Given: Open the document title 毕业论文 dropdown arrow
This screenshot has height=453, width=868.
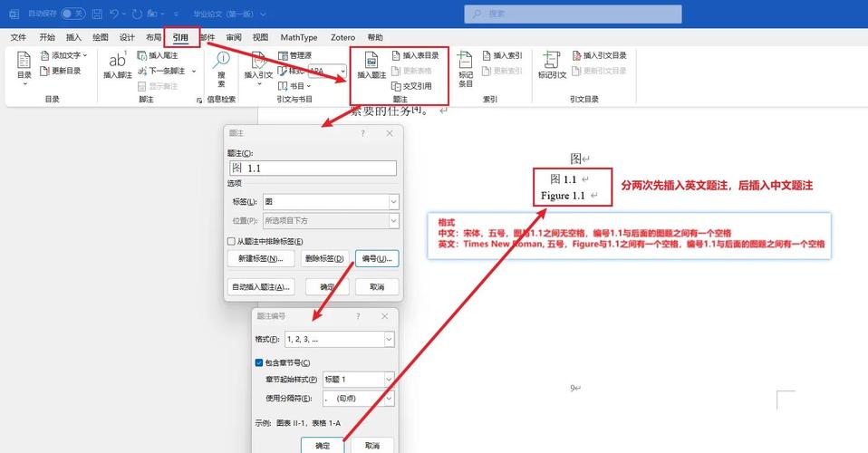Looking at the screenshot, I should [x=263, y=14].
